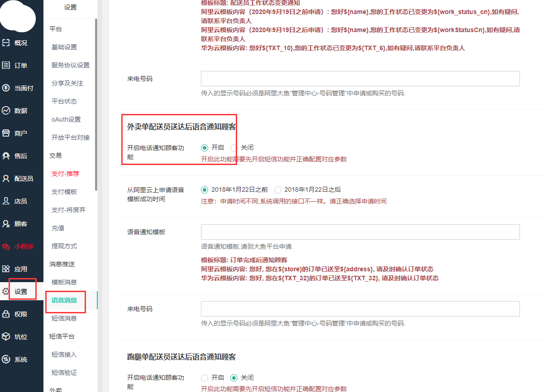This screenshot has height=392, width=548.
Task: Open 开放平台对接 submenu item
Action: [71, 137]
